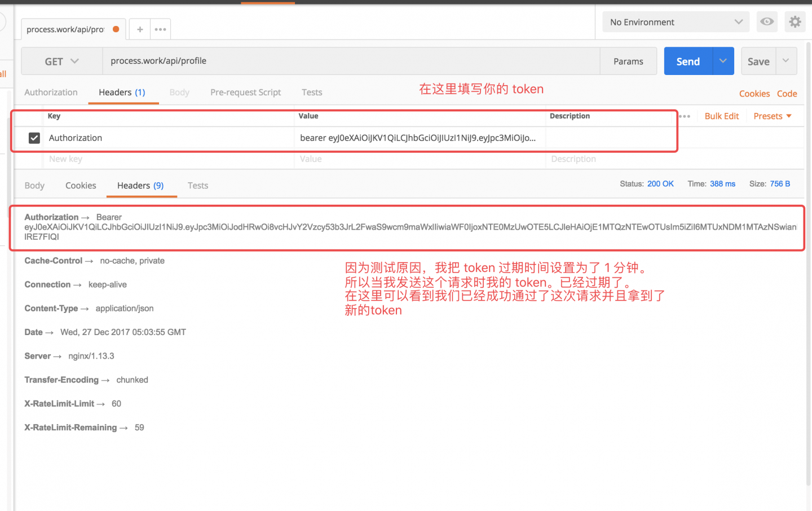The height and width of the screenshot is (511, 812).
Task: Click the orange unsaved dot on request tab
Action: (x=116, y=29)
